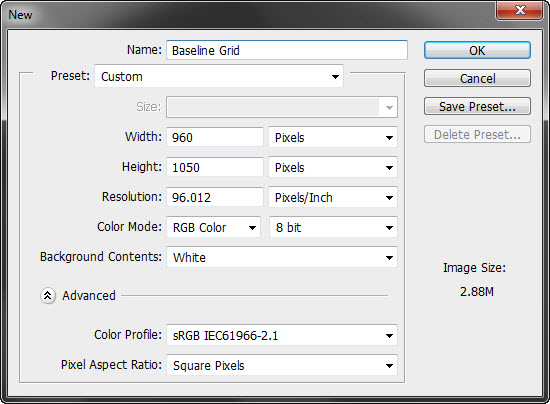Screen dimensions: 550x404
Task: Open Background Contents White dropdown
Action: pos(282,257)
